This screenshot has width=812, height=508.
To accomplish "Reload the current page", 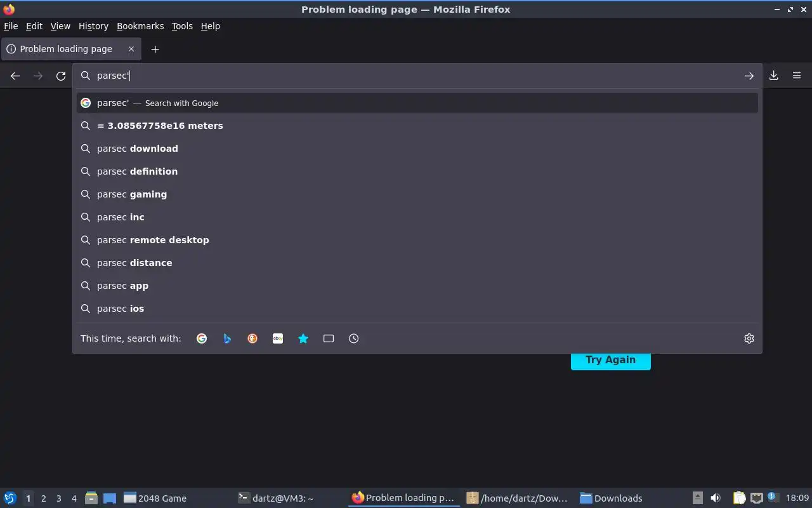I will pyautogui.click(x=61, y=76).
